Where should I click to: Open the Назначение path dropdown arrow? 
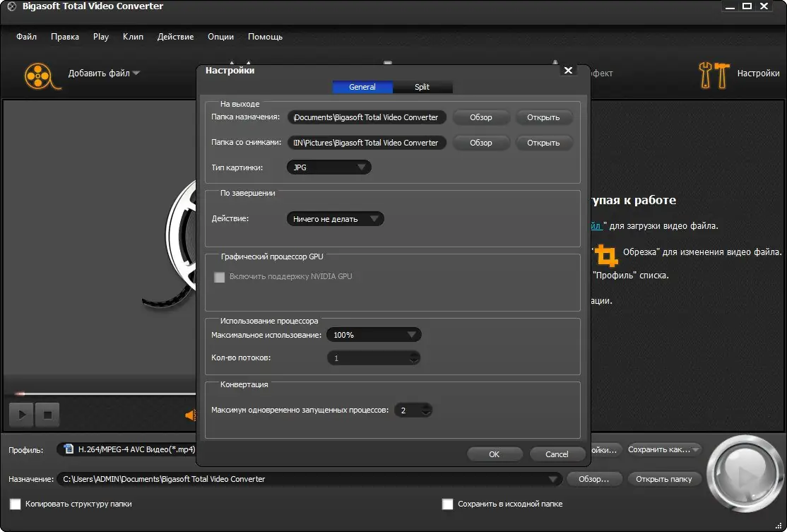click(552, 479)
